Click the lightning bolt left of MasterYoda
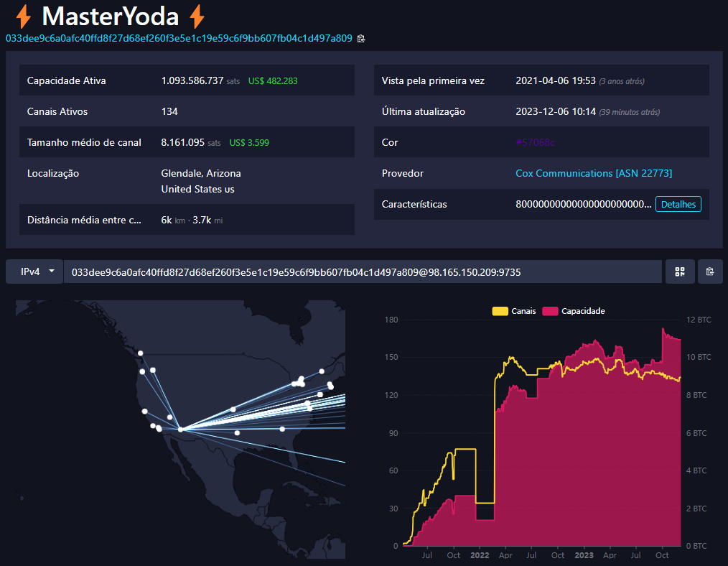Viewport: 728px width, 566px height. (24, 16)
